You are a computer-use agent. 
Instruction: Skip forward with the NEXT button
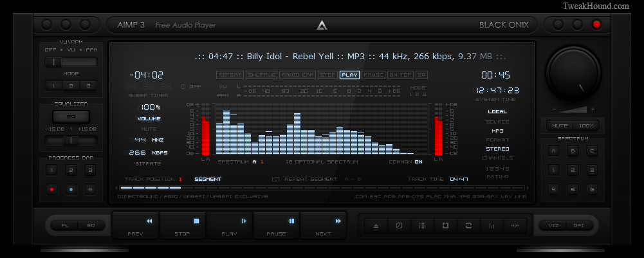323,226
